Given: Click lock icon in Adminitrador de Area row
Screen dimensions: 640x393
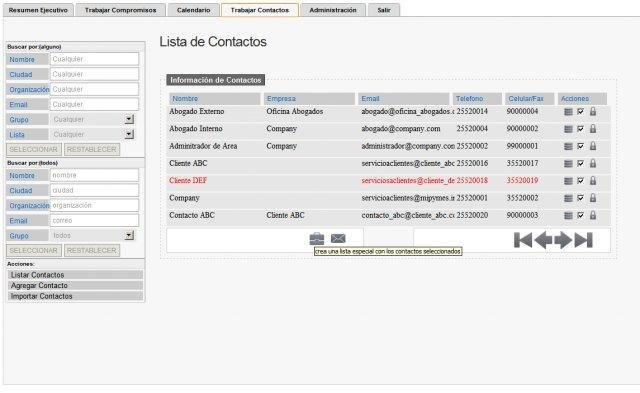Looking at the screenshot, I should [x=593, y=146].
